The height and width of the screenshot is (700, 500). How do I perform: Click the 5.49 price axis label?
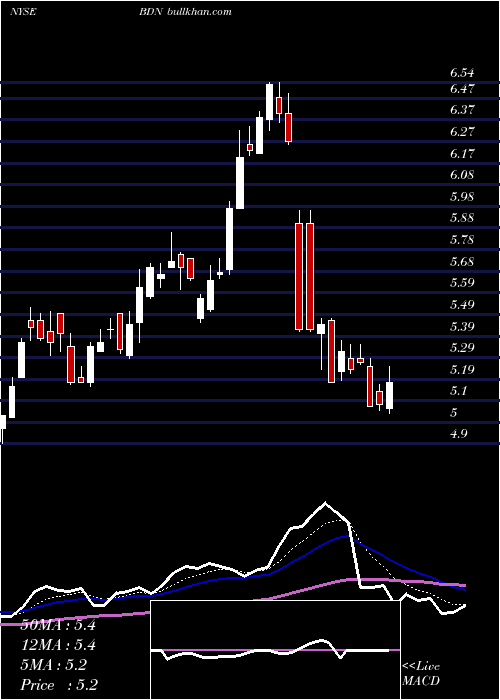pyautogui.click(x=462, y=305)
